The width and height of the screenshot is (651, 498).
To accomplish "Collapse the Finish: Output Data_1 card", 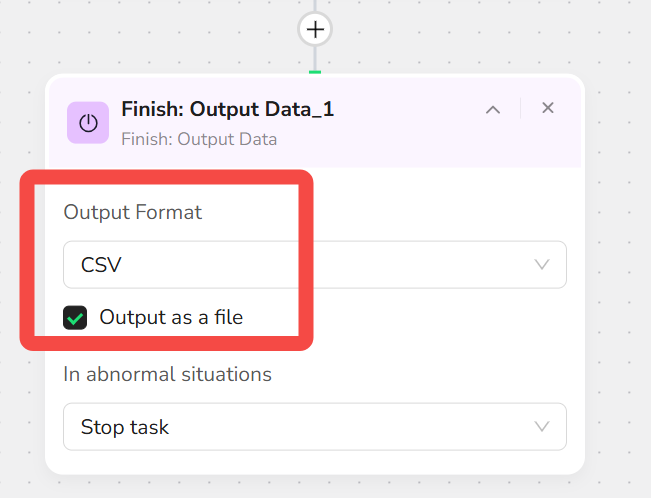I will pyautogui.click(x=493, y=110).
